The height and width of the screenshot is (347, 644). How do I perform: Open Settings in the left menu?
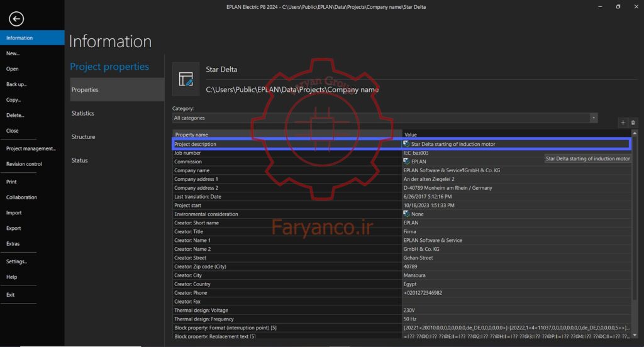coord(16,261)
